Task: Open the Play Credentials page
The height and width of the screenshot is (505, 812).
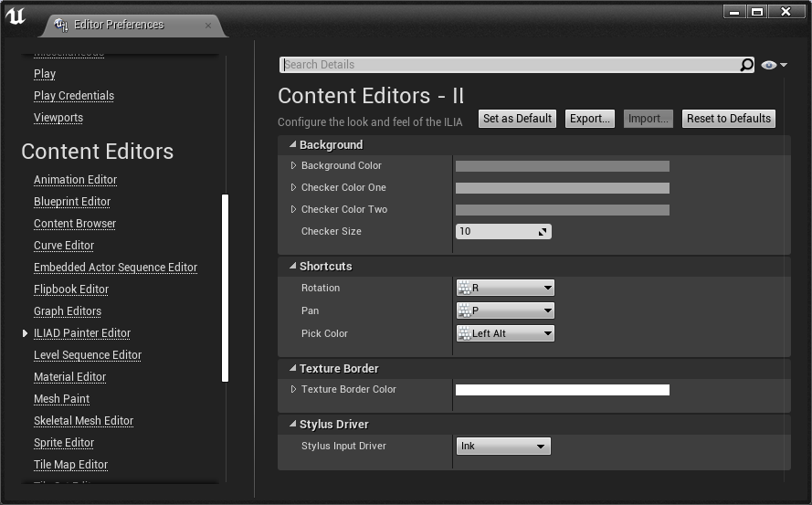Action: pos(74,96)
